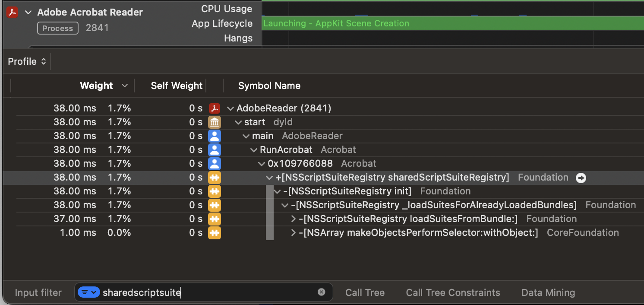Collapse the Adobe Acrobat Reader track chevron
The image size is (644, 305).
click(28, 12)
